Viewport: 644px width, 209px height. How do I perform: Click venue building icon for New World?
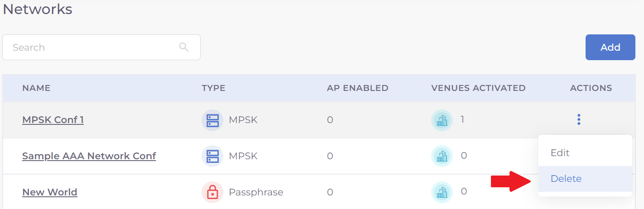(x=442, y=192)
